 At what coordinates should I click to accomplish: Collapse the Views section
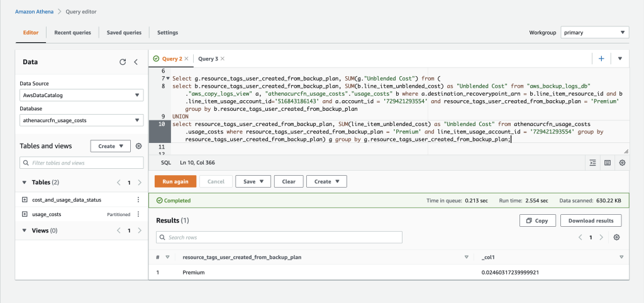point(25,231)
